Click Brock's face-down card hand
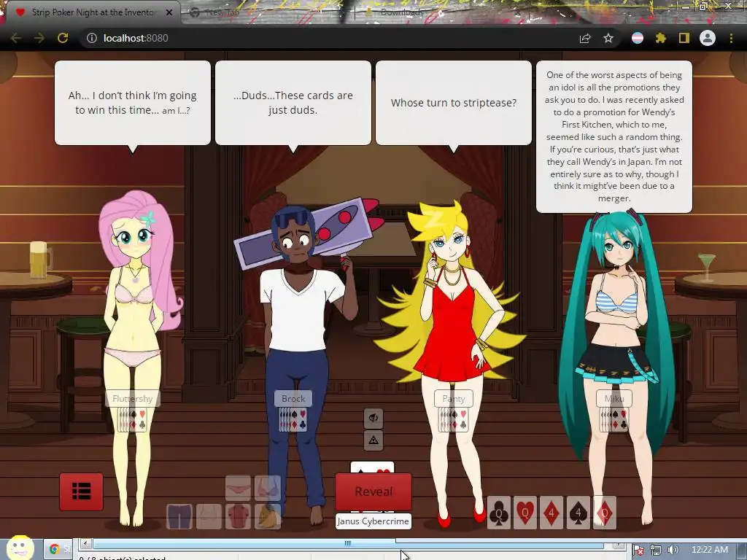Image resolution: width=747 pixels, height=560 pixels. coord(293,420)
